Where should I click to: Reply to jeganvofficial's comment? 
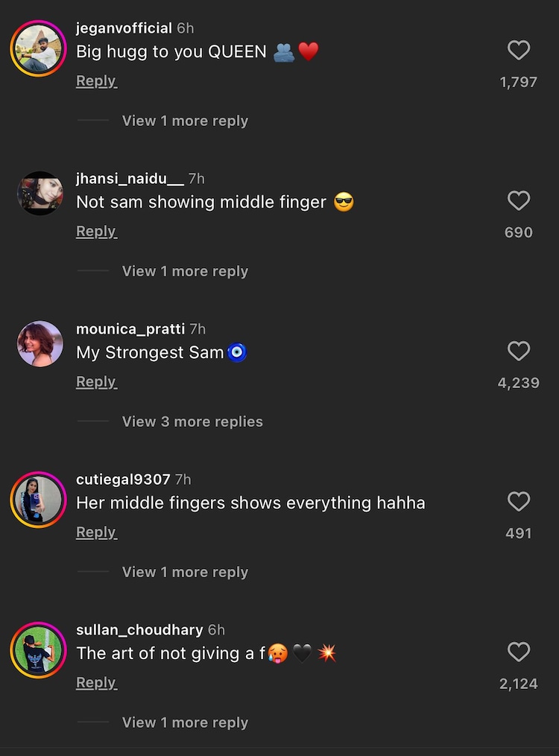(x=96, y=80)
